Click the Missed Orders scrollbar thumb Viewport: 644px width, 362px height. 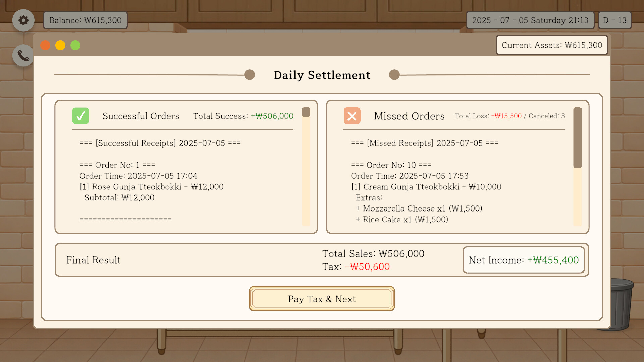coord(577,137)
